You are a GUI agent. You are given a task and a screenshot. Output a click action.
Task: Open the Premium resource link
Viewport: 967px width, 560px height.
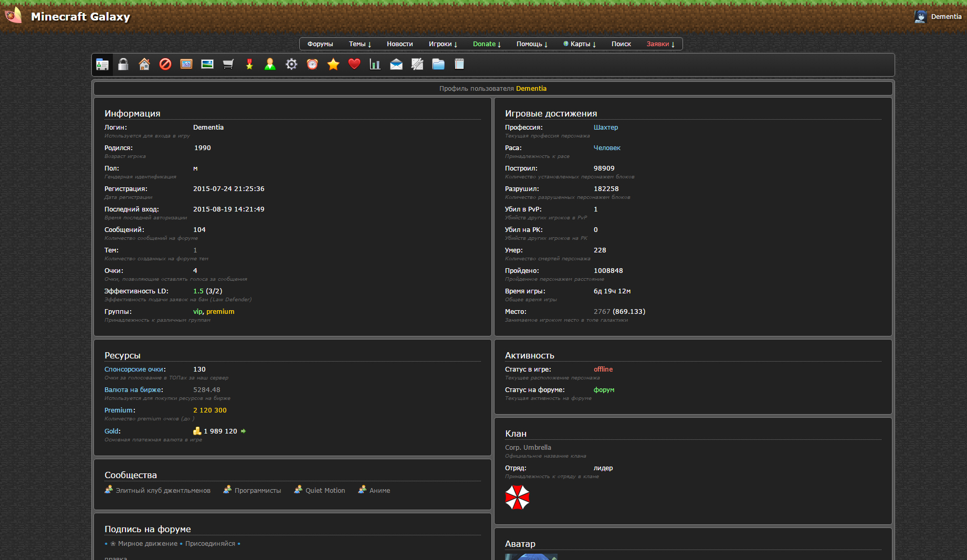[119, 410]
